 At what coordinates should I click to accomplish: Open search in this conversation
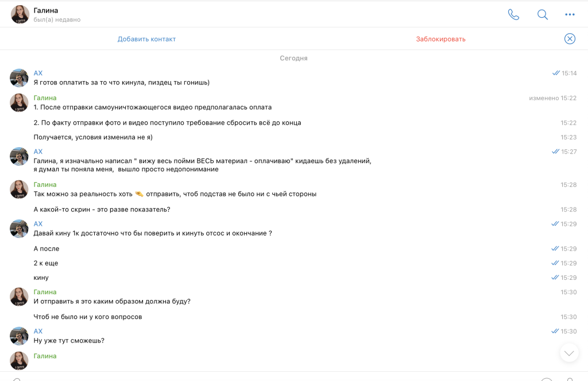pyautogui.click(x=542, y=15)
